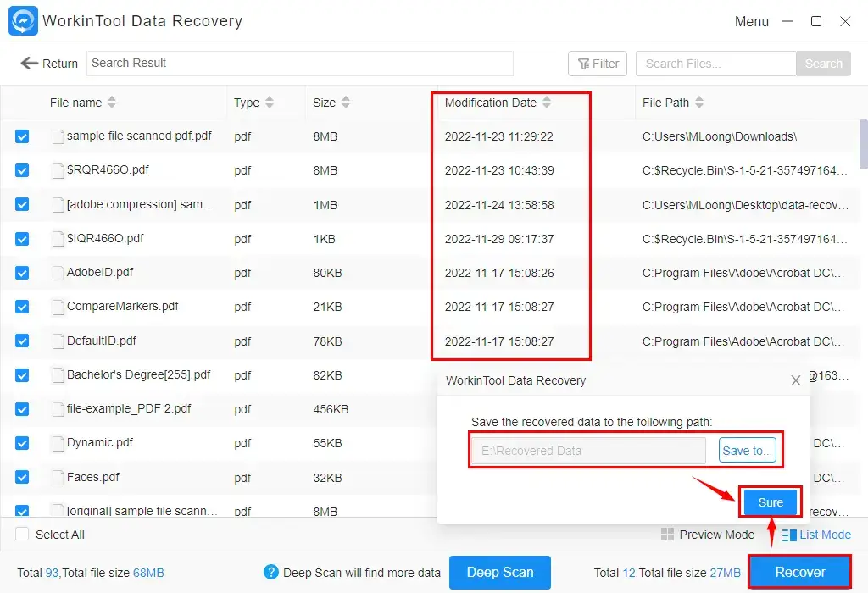This screenshot has width=868, height=593.
Task: Click the 456KB size cell
Action: 331,409
